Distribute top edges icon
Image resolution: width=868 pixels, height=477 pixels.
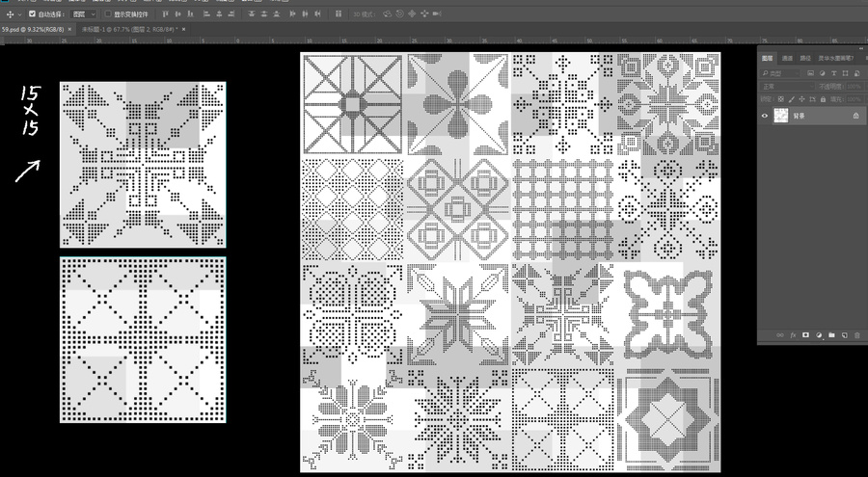251,13
